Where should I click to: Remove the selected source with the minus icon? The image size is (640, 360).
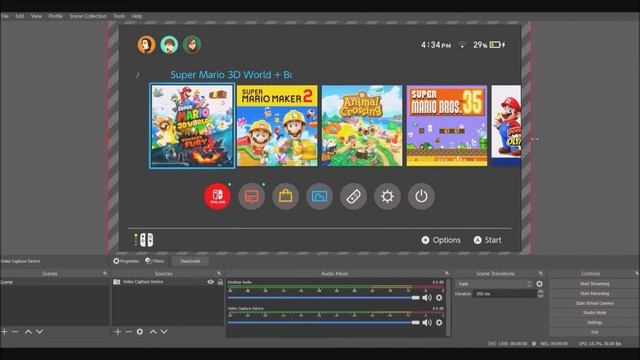coord(129,332)
